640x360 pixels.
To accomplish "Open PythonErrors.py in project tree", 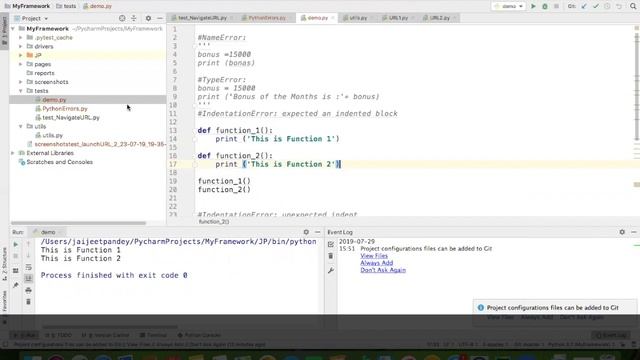I will (65, 109).
